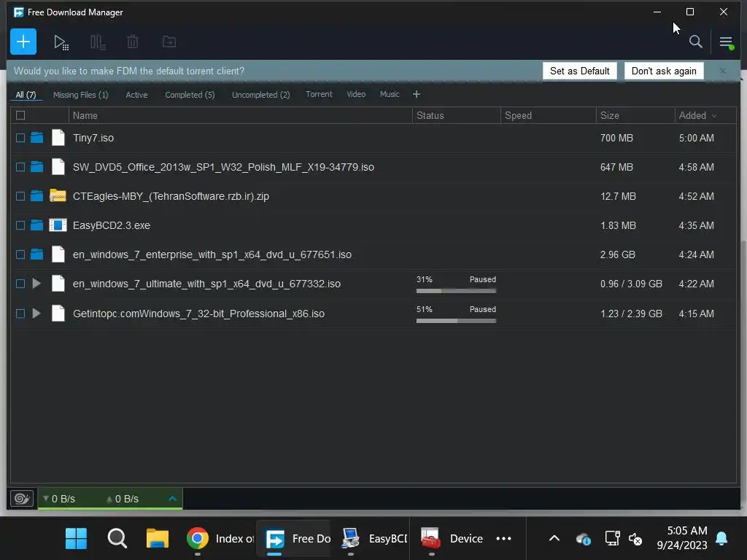
Task: Click the Added column sort arrow
Action: (714, 116)
